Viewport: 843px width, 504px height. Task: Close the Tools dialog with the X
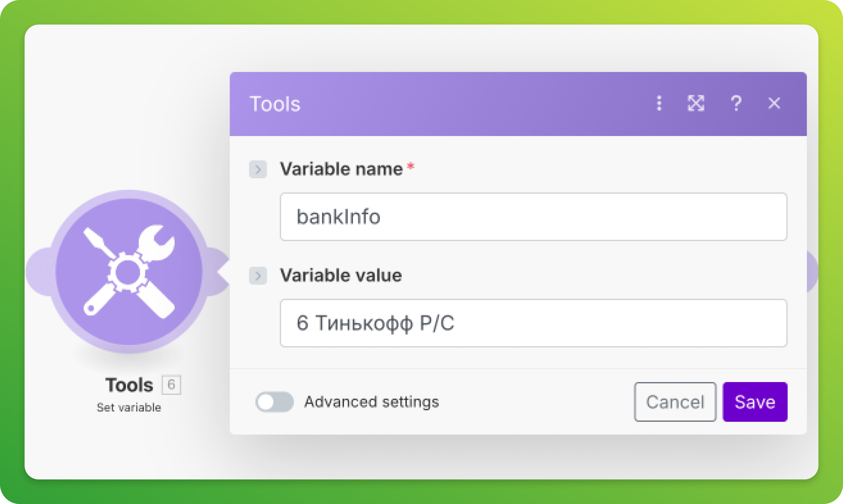coord(774,103)
